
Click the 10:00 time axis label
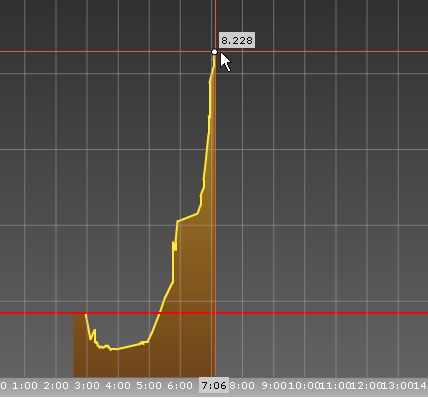304,386
